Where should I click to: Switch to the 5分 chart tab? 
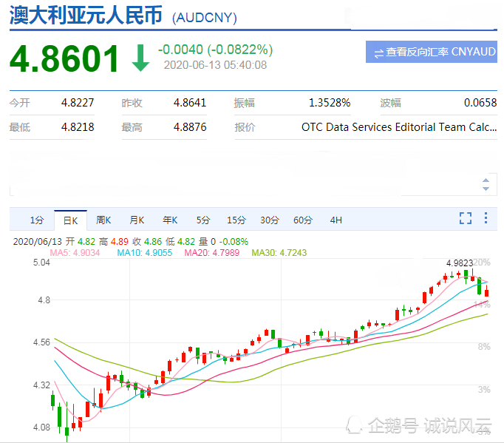pyautogui.click(x=203, y=220)
